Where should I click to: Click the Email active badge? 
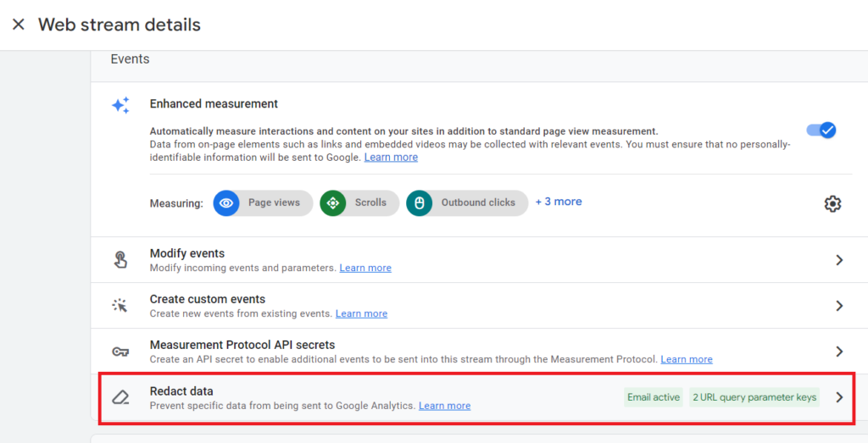coord(654,397)
